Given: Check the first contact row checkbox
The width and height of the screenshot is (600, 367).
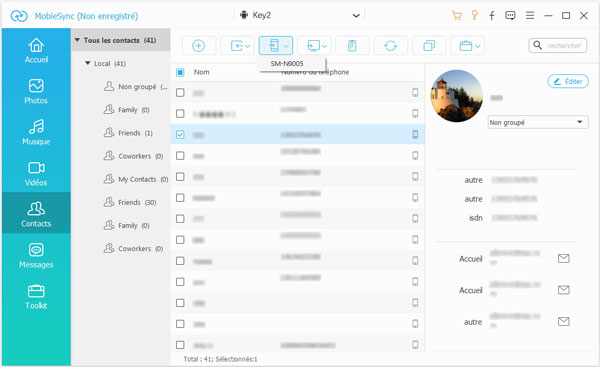Looking at the screenshot, I should click(x=180, y=93).
